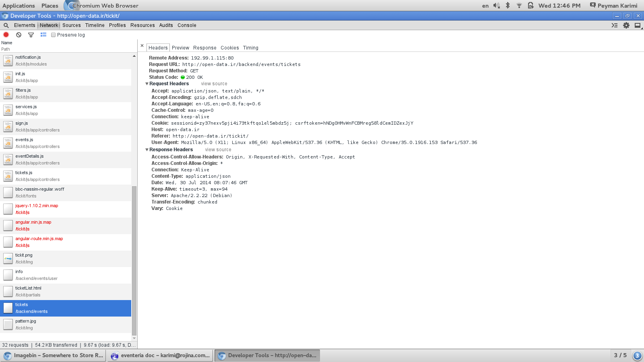Screen dimensions: 644x362
Task: Open the Applications menu
Action: (19, 6)
